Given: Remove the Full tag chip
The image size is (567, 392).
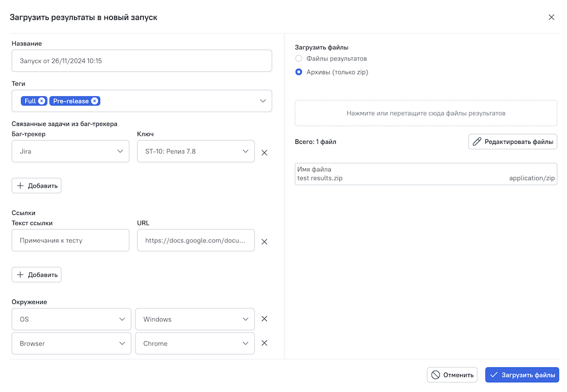Looking at the screenshot, I should (x=42, y=101).
